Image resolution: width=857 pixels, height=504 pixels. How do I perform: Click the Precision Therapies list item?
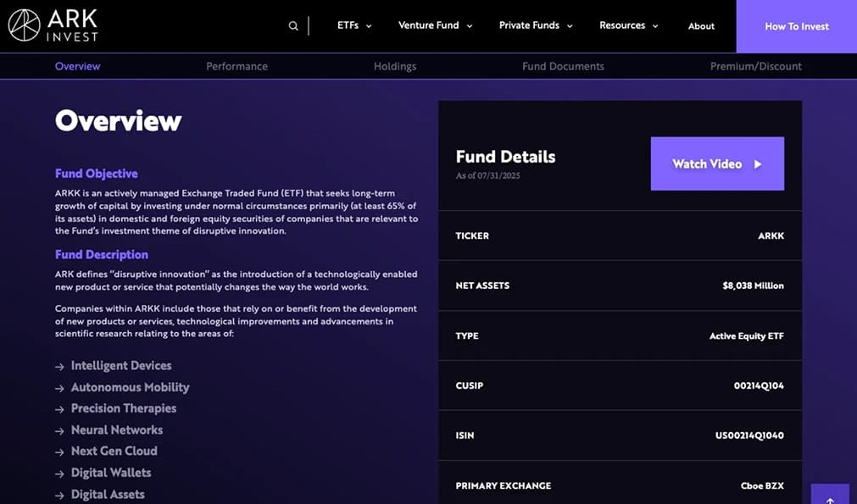tap(124, 408)
